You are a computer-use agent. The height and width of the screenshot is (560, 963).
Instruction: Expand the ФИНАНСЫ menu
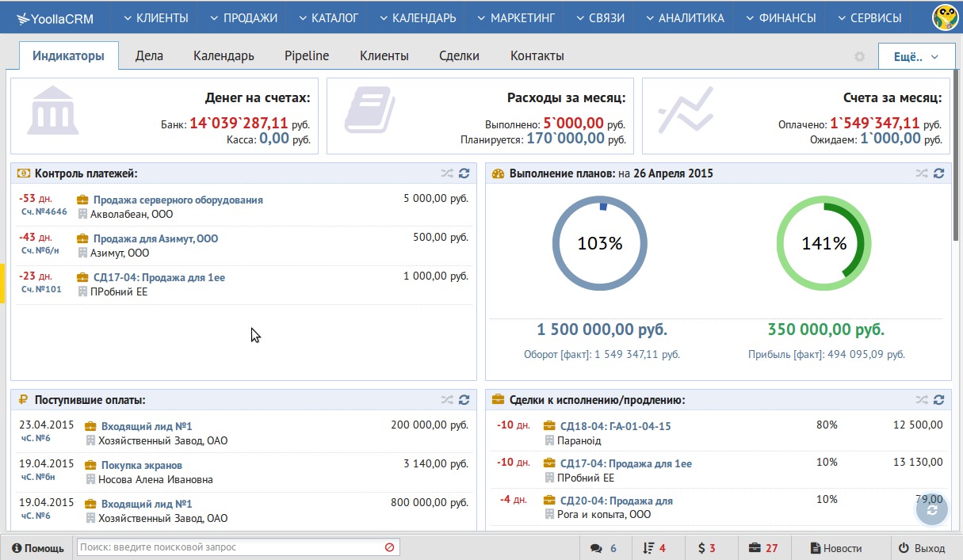point(781,17)
